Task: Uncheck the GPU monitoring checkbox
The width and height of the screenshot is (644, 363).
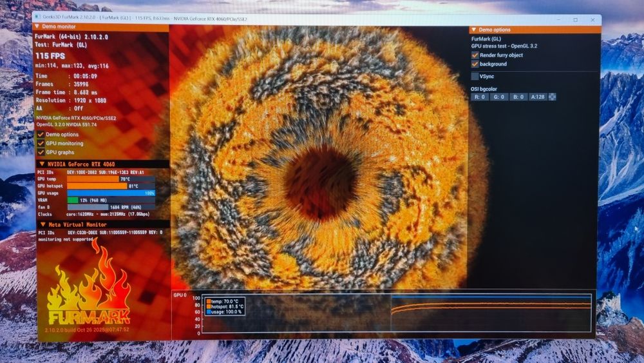Action: point(41,144)
